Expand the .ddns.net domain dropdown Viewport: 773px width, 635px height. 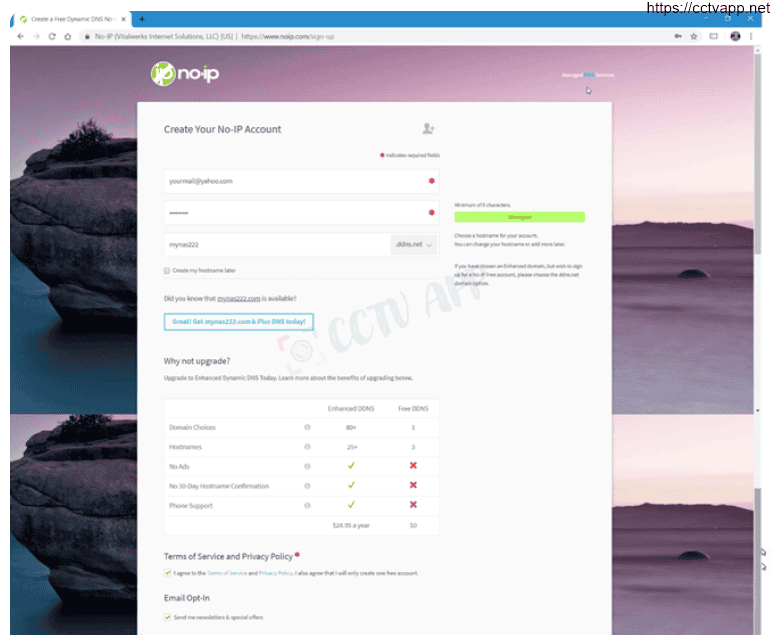click(414, 245)
